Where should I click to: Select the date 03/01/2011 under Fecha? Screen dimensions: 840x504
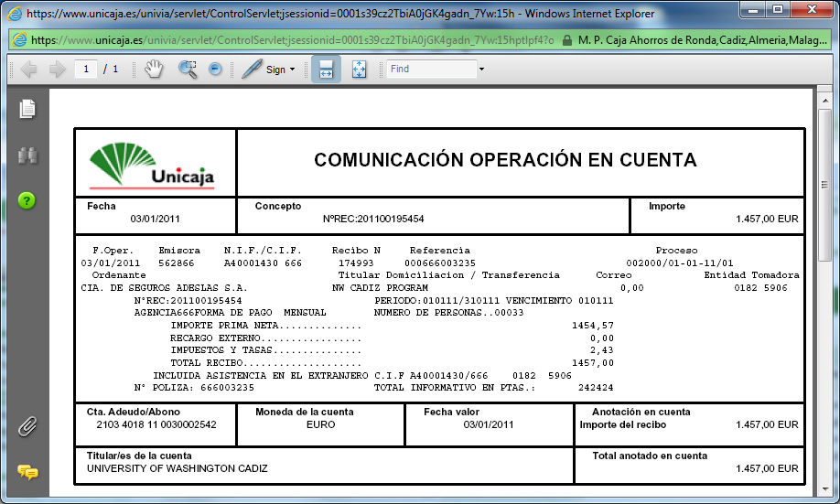(155, 219)
